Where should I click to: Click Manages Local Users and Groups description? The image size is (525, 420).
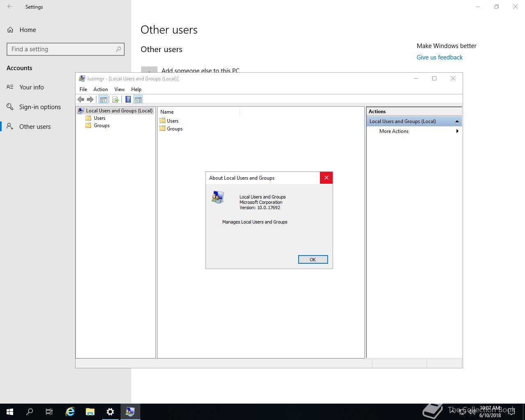[255, 222]
